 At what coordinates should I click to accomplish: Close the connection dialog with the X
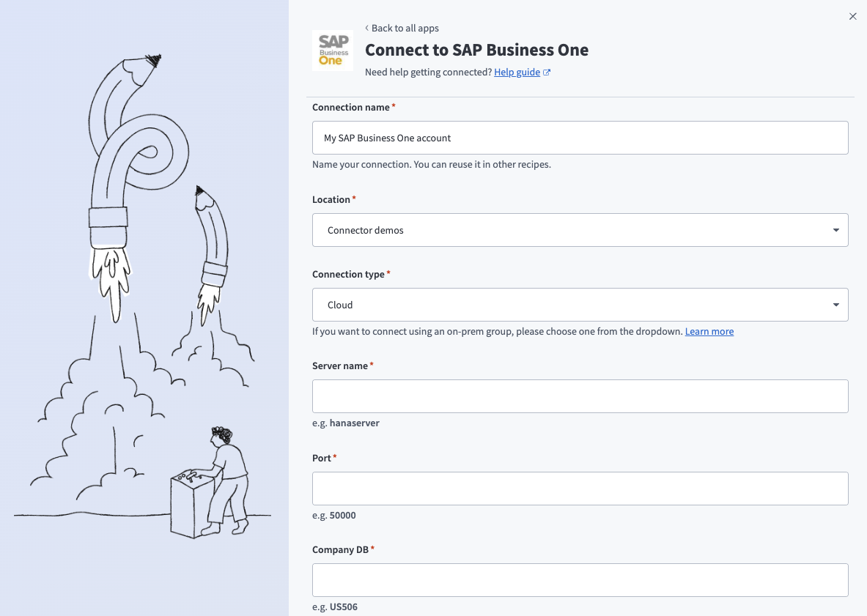[x=852, y=16]
